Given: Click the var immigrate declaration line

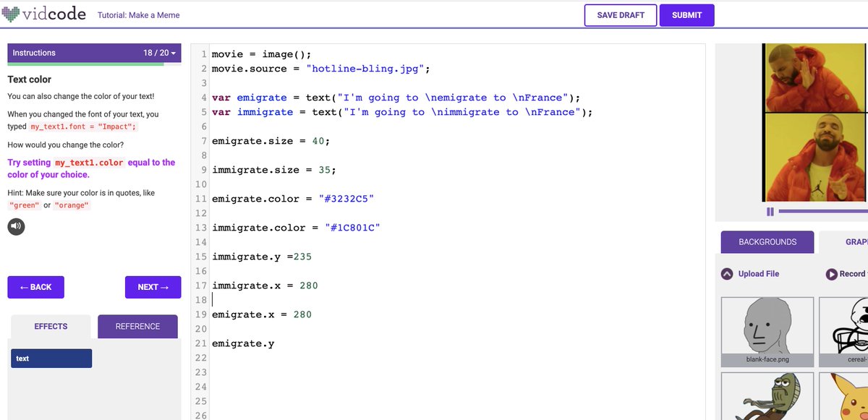Looking at the screenshot, I should coord(402,112).
